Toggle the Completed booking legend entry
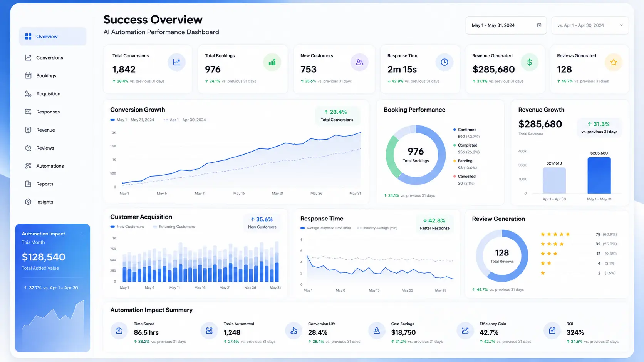The image size is (644, 362). pos(466,148)
